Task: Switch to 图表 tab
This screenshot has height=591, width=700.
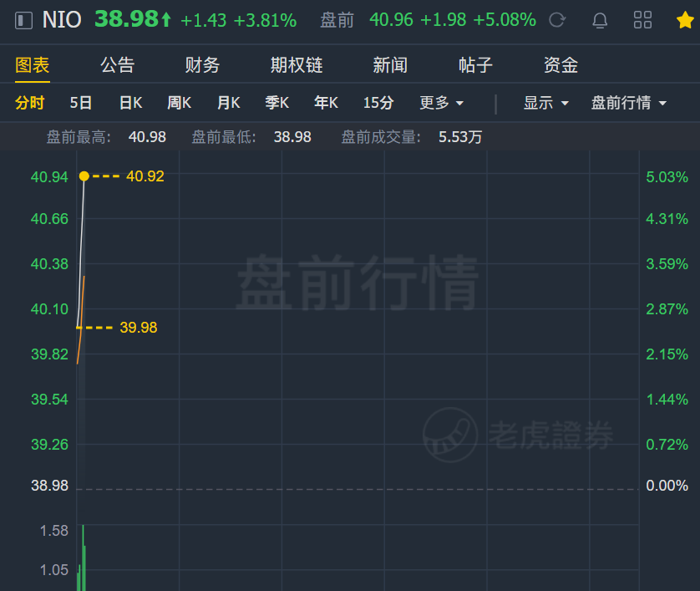Action: pyautogui.click(x=32, y=65)
